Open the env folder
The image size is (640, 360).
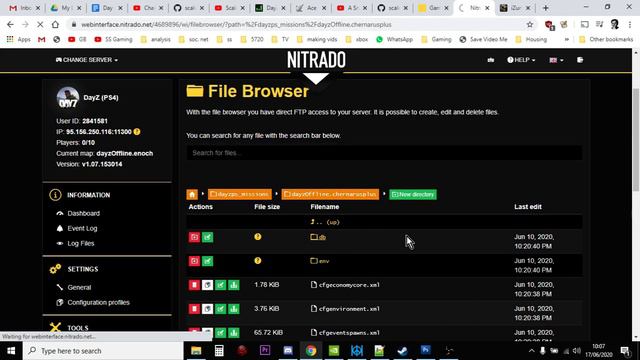(320, 261)
